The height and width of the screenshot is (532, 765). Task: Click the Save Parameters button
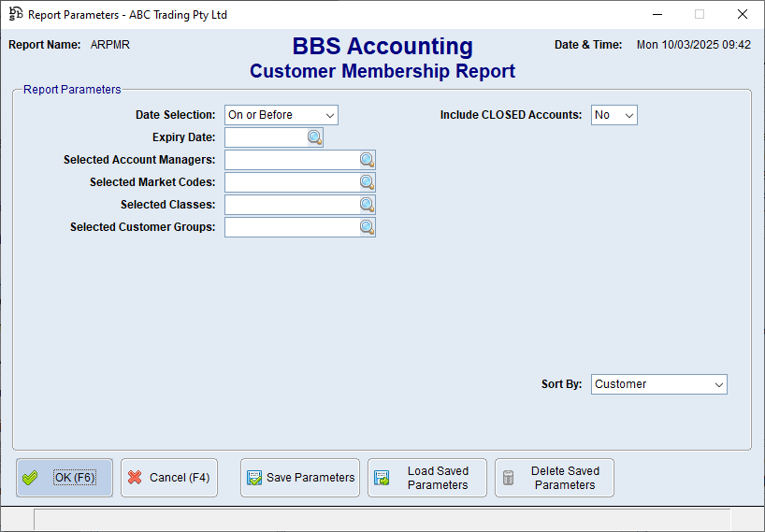[300, 478]
